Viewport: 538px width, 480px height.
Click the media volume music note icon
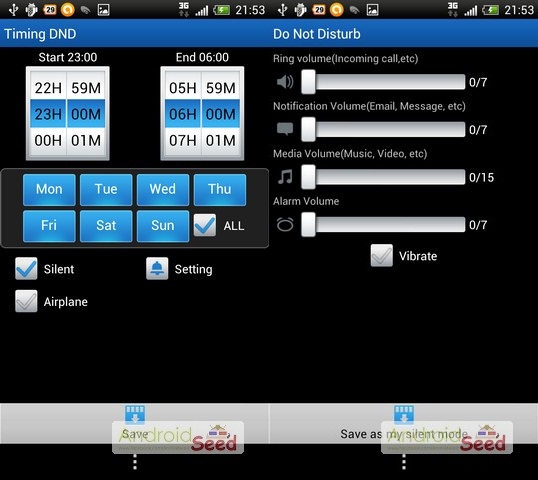(x=285, y=177)
